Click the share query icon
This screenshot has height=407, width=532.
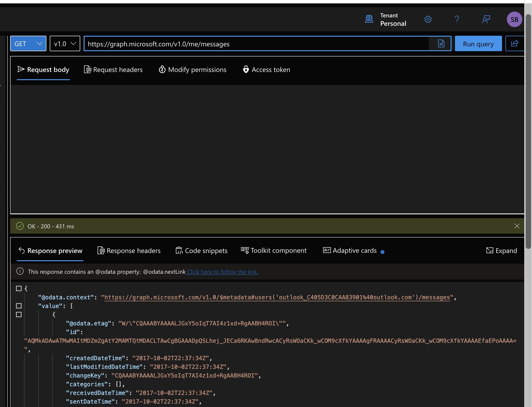click(x=515, y=44)
